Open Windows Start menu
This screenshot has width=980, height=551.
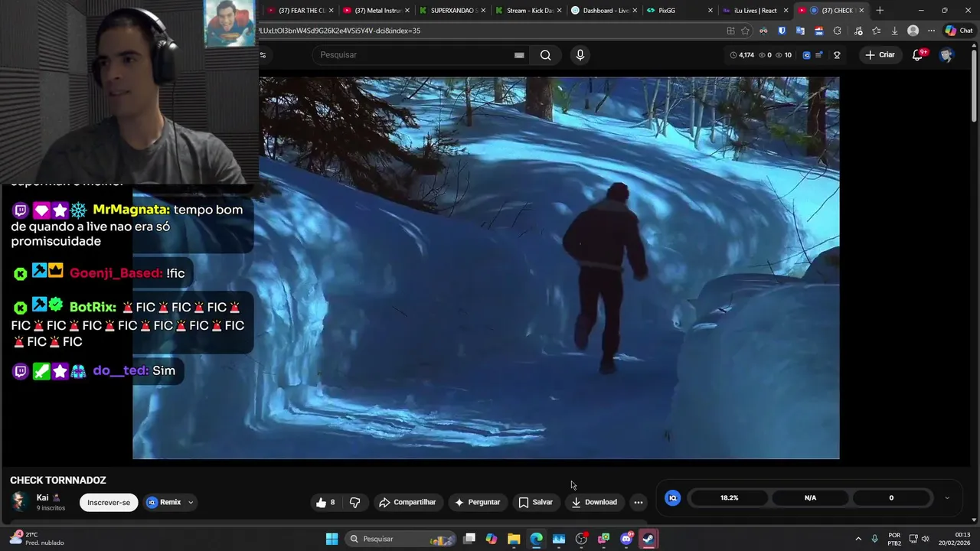[332, 539]
